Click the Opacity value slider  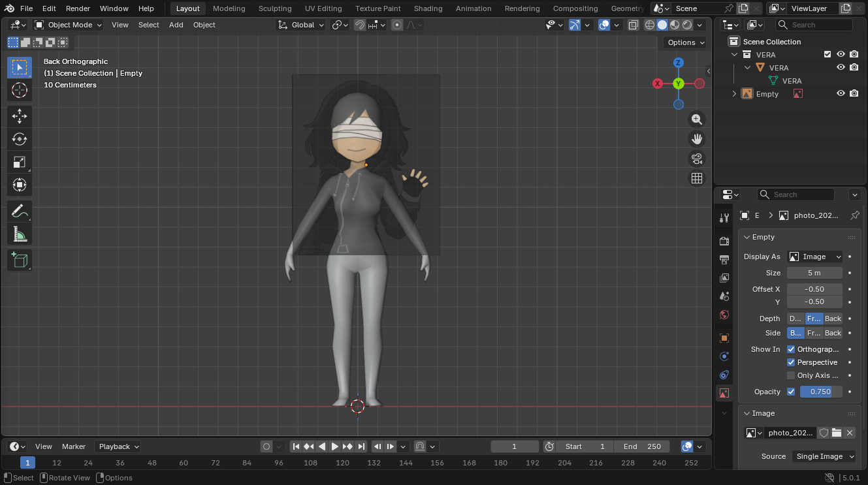[820, 392]
